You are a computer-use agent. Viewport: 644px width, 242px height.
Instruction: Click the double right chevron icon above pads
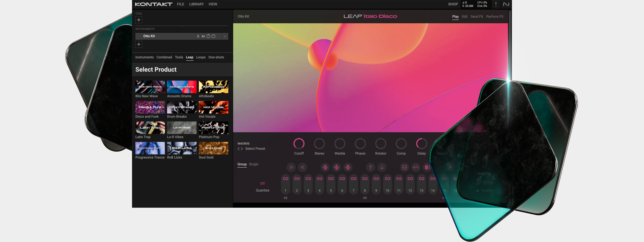[291, 167]
